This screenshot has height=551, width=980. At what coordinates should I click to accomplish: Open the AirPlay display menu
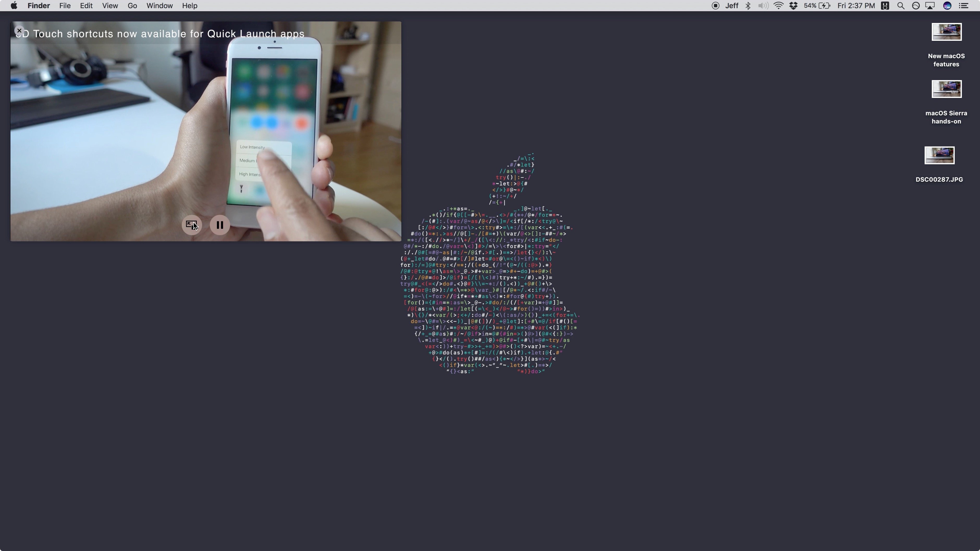(x=930, y=6)
